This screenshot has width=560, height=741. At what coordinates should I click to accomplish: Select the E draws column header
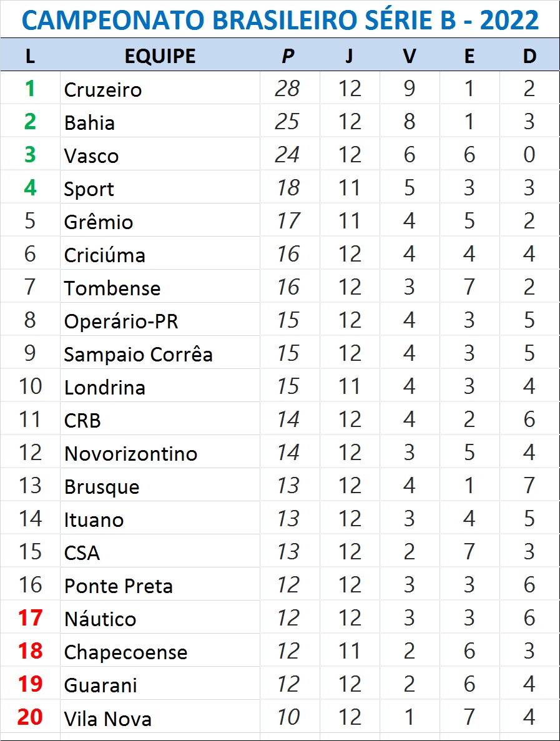(x=469, y=56)
